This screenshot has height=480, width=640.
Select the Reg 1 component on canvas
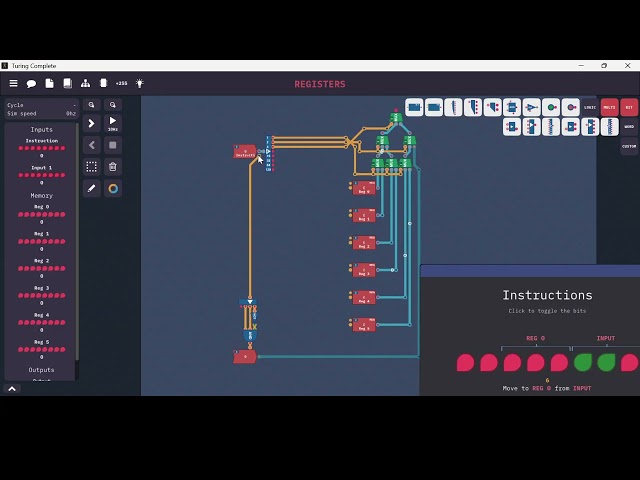364,216
